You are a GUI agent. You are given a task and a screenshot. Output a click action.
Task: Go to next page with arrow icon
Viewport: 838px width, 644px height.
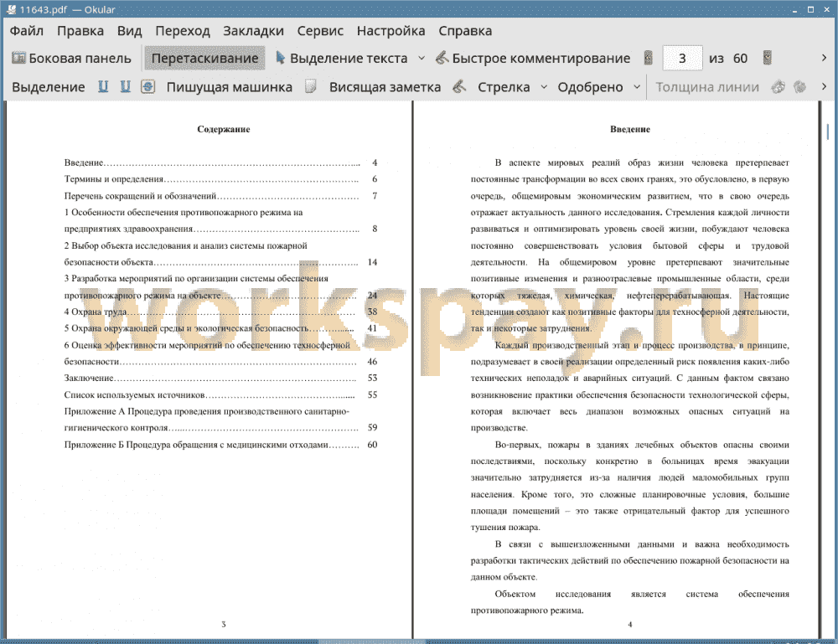click(767, 59)
